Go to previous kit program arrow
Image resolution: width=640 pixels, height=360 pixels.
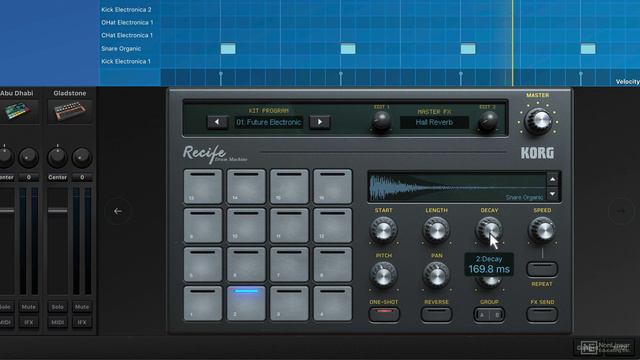(x=217, y=122)
